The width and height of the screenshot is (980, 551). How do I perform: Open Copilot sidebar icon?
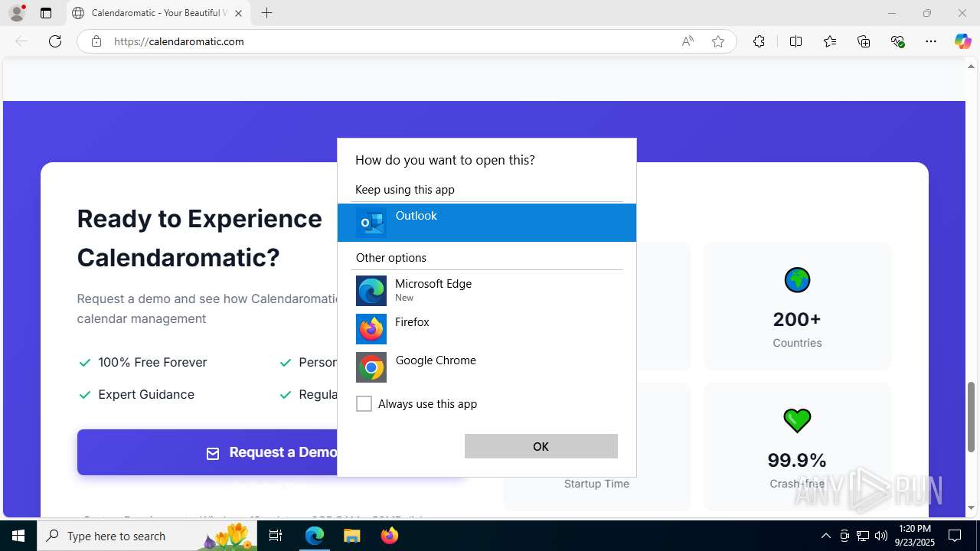962,41
